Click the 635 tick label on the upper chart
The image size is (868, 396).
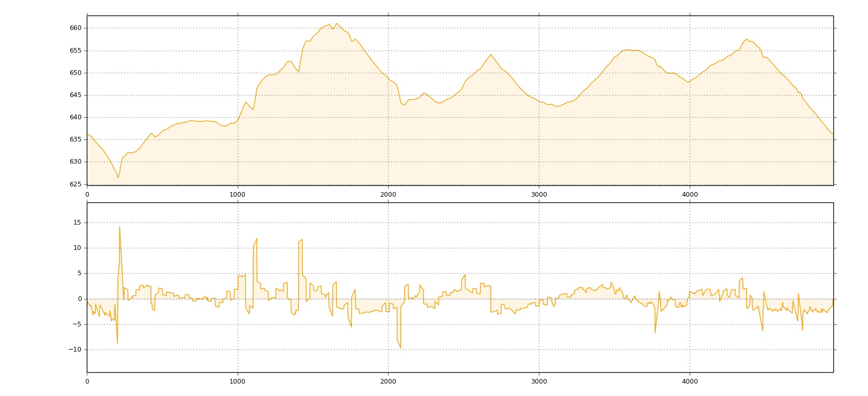click(x=75, y=139)
